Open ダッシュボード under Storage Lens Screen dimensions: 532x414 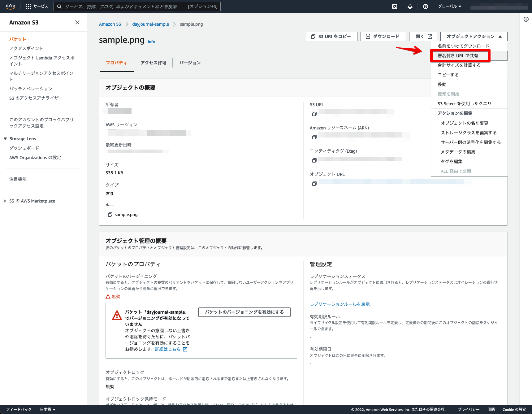[x=24, y=148]
